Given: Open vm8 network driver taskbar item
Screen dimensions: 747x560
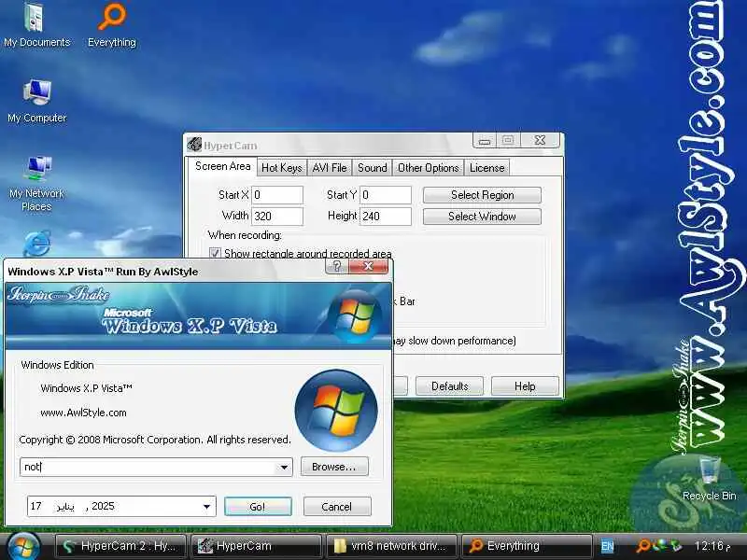Looking at the screenshot, I should (x=391, y=546).
